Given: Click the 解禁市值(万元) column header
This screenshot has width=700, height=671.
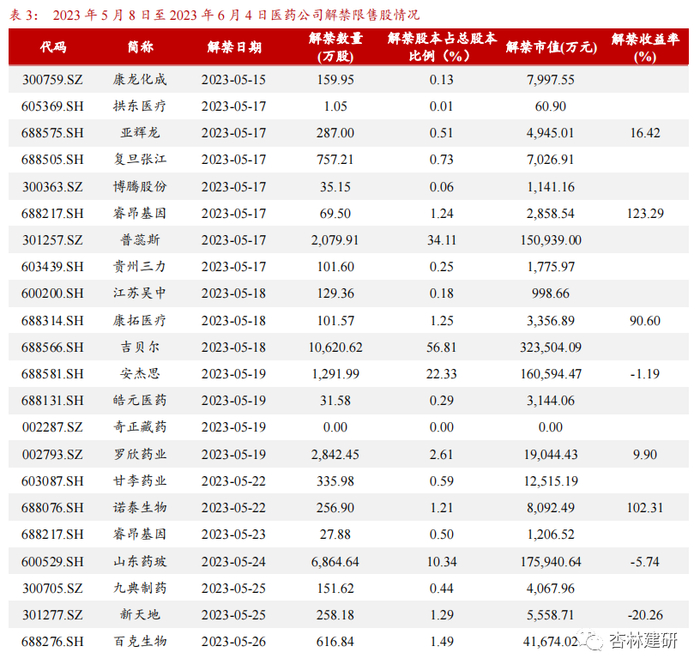Looking at the screenshot, I should point(551,47).
